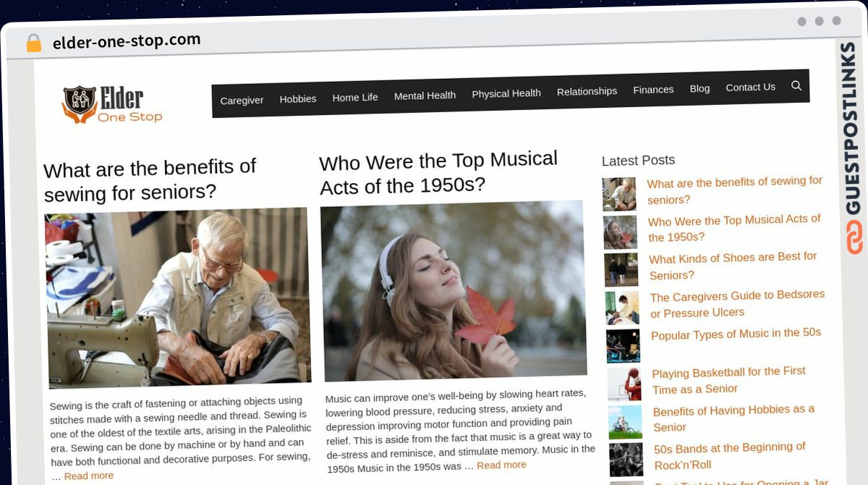The height and width of the screenshot is (485, 868).
Task: Open the sewing for seniors link in Latest Posts
Action: [735, 190]
